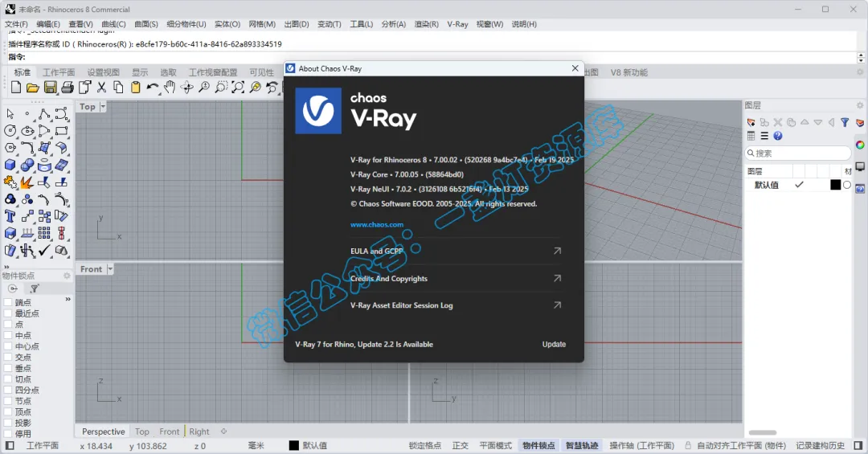This screenshot has width=868, height=454.
Task: Click the Zoom Extents icon
Action: point(238,87)
